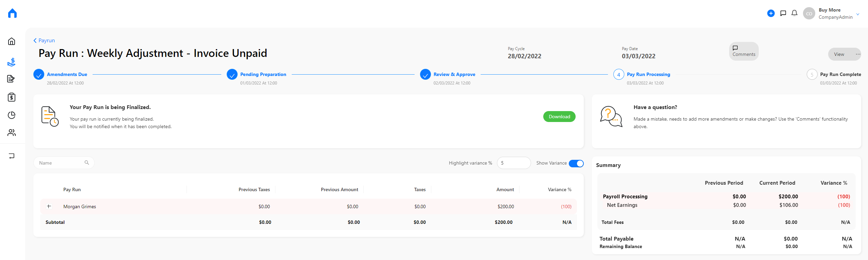This screenshot has height=260, width=868.
Task: Click the green Download button
Action: 559,117
